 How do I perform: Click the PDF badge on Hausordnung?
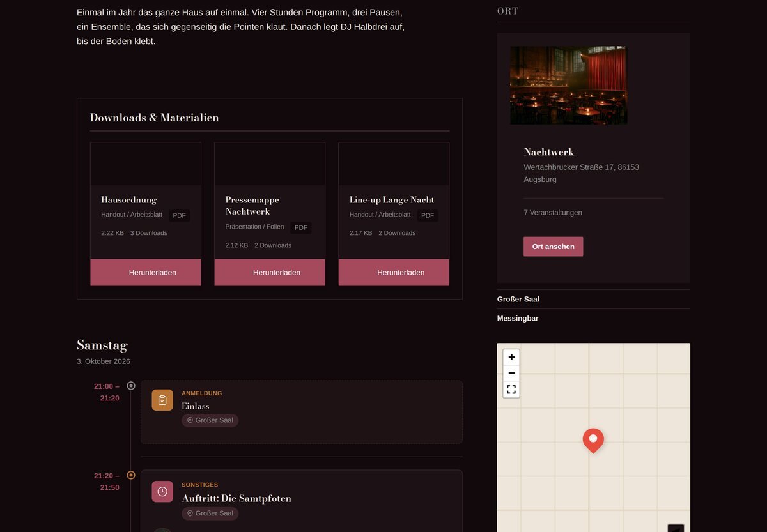[180, 215]
